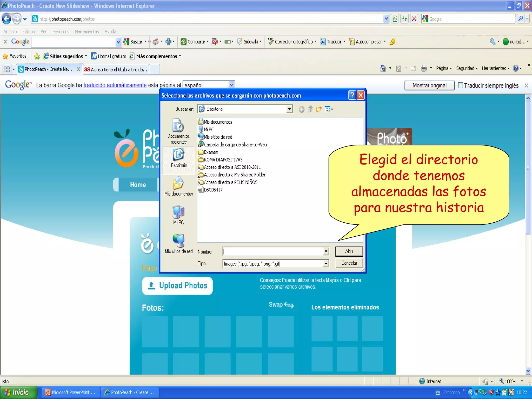Click the traducido automáticamente link
532x399 pixels.
point(115,85)
